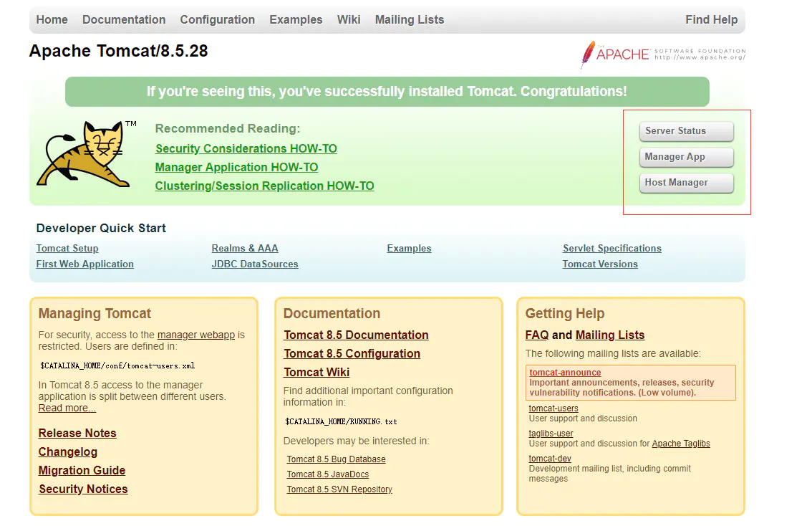Open the Security Notices link

coord(83,489)
